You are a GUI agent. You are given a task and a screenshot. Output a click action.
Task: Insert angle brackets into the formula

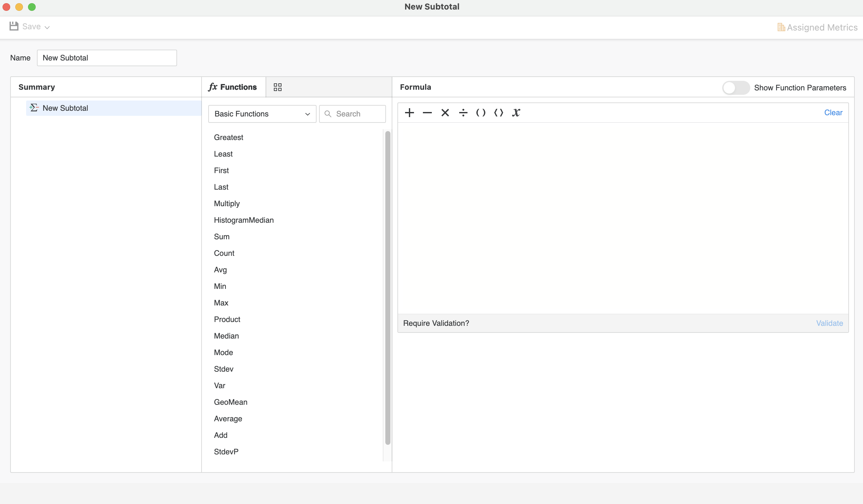(498, 113)
